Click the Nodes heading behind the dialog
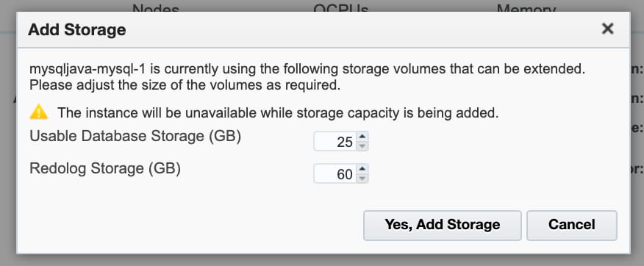 coord(156,7)
